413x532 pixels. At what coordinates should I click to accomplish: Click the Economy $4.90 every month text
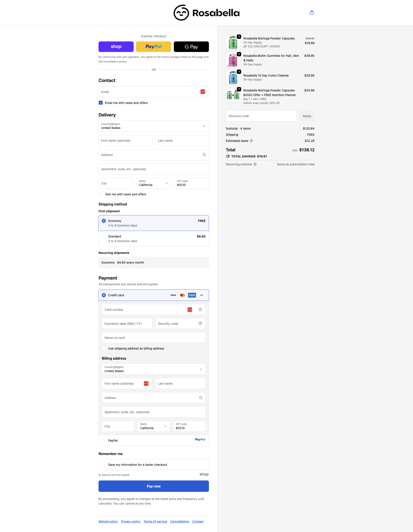pyautogui.click(x=123, y=262)
